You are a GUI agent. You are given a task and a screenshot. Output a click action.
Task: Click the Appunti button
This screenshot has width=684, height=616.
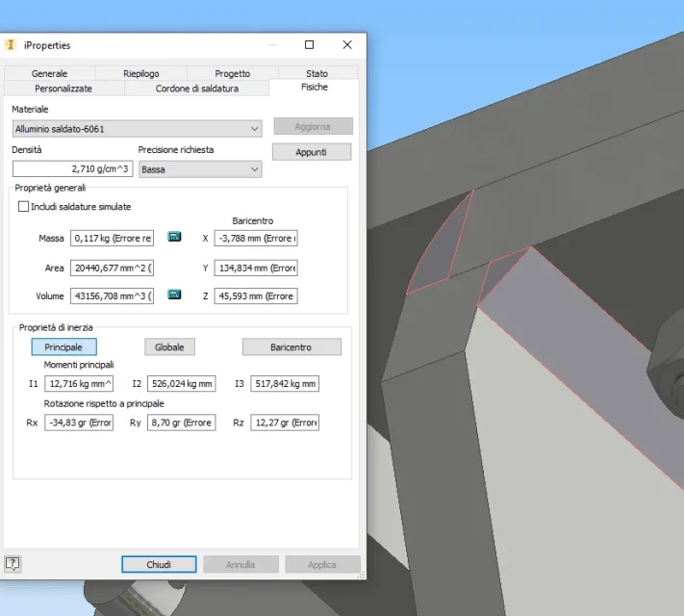click(312, 152)
